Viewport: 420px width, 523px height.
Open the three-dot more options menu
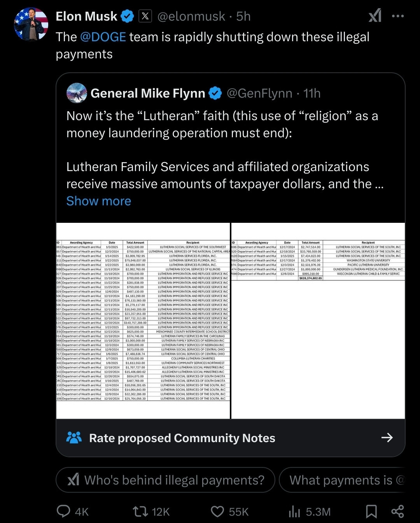click(x=398, y=16)
